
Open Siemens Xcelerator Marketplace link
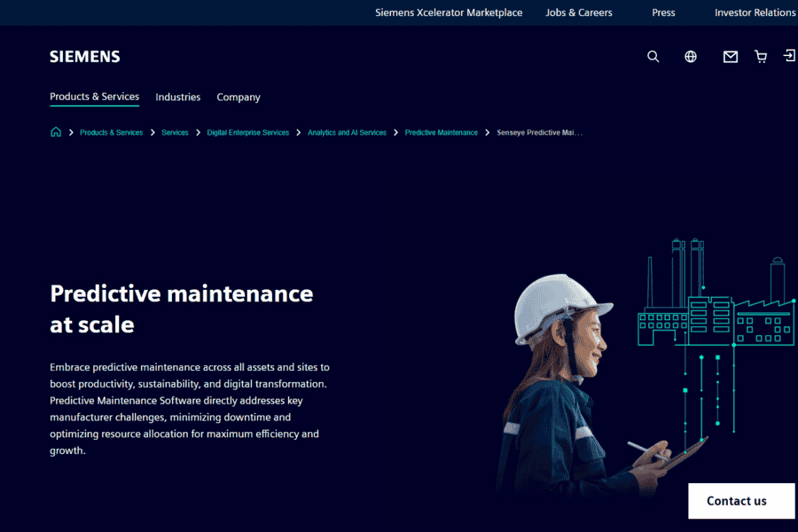pos(449,12)
